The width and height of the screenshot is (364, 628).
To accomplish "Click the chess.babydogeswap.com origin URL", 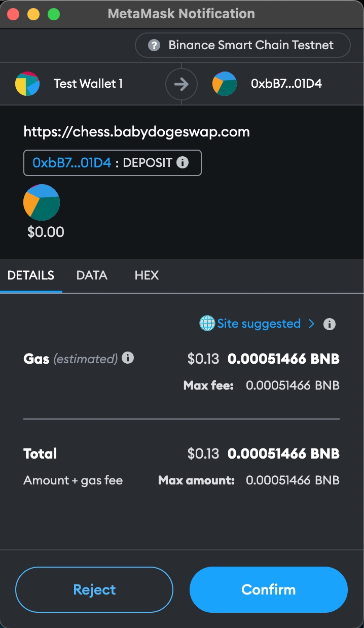I will pyautogui.click(x=136, y=132).
